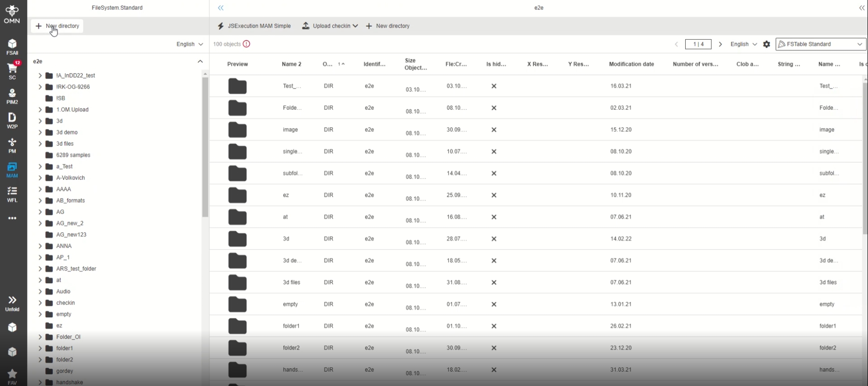Unfold the left navigation sidebar
Image resolution: width=868 pixels, height=386 pixels.
(12, 303)
